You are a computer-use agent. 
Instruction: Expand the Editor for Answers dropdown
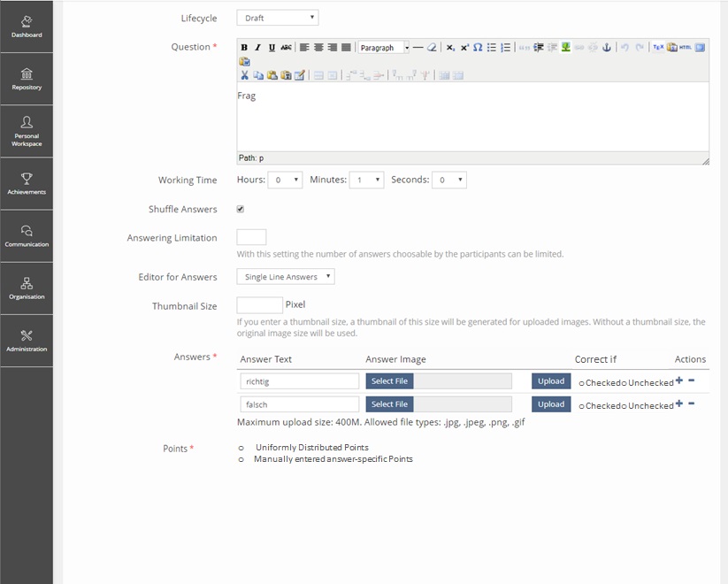point(286,277)
